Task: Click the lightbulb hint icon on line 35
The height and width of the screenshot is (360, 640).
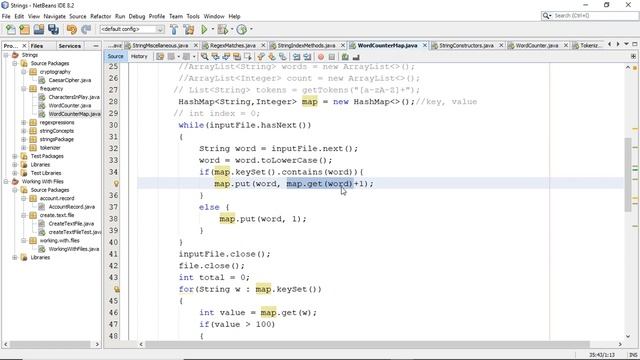Action: click(x=116, y=184)
